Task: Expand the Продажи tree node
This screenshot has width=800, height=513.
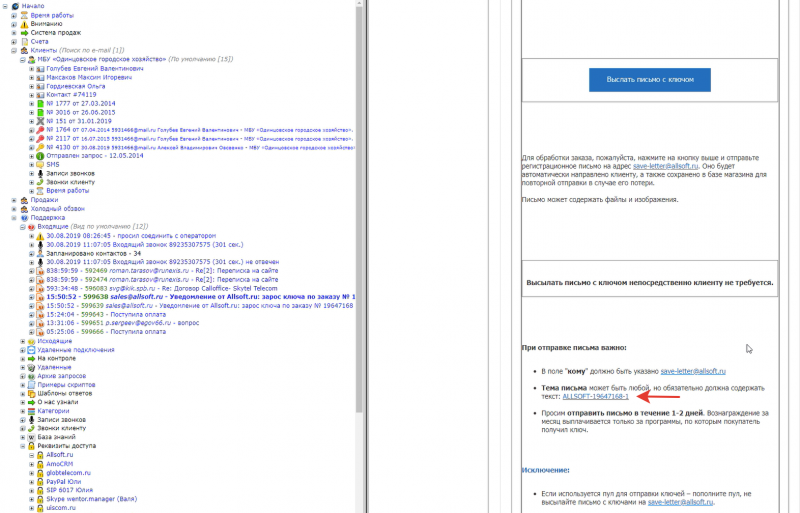Action: tap(14, 200)
